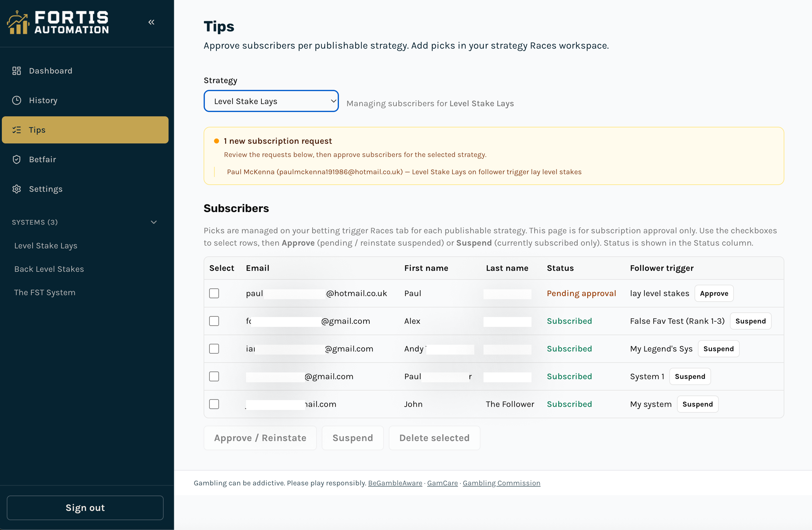Viewport: 812px width, 530px height.
Task: Click the Delete selected button
Action: point(434,438)
